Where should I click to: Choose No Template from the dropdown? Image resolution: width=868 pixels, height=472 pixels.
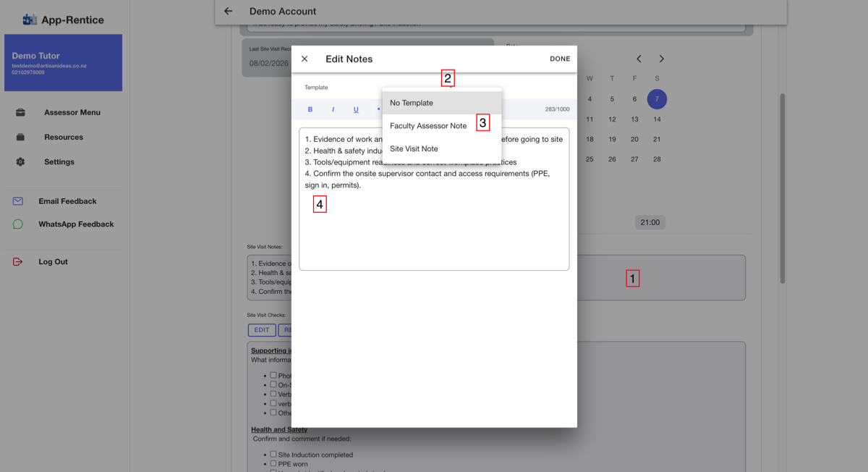coord(442,103)
